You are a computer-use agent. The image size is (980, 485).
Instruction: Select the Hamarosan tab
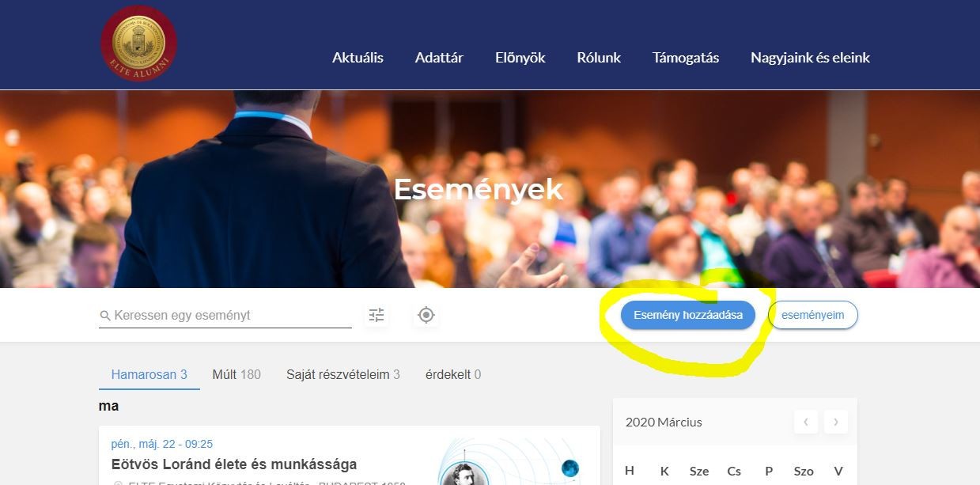(149, 375)
